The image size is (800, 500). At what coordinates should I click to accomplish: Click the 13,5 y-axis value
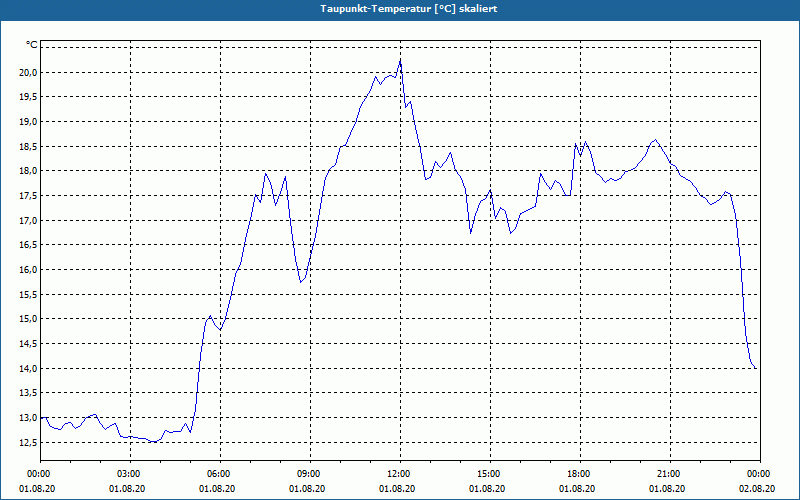pos(29,393)
